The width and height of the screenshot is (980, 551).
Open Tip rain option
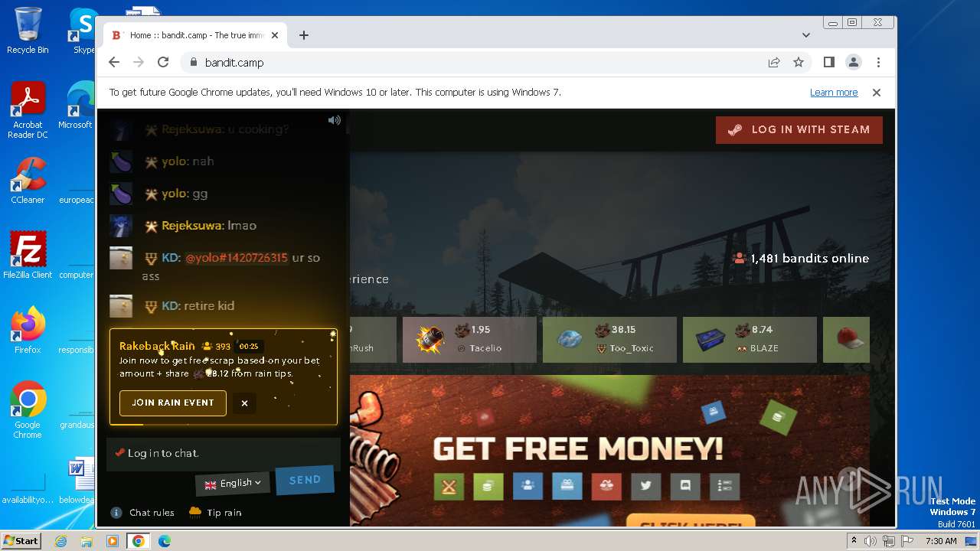215,513
